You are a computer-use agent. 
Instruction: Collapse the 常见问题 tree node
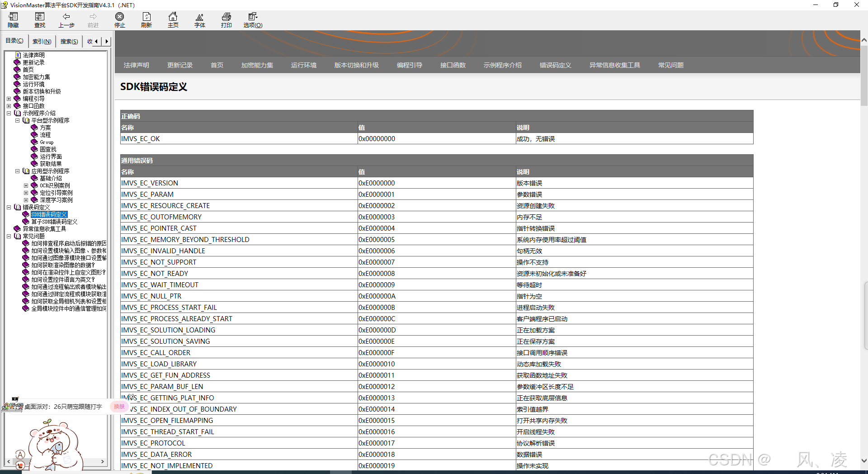click(x=9, y=236)
